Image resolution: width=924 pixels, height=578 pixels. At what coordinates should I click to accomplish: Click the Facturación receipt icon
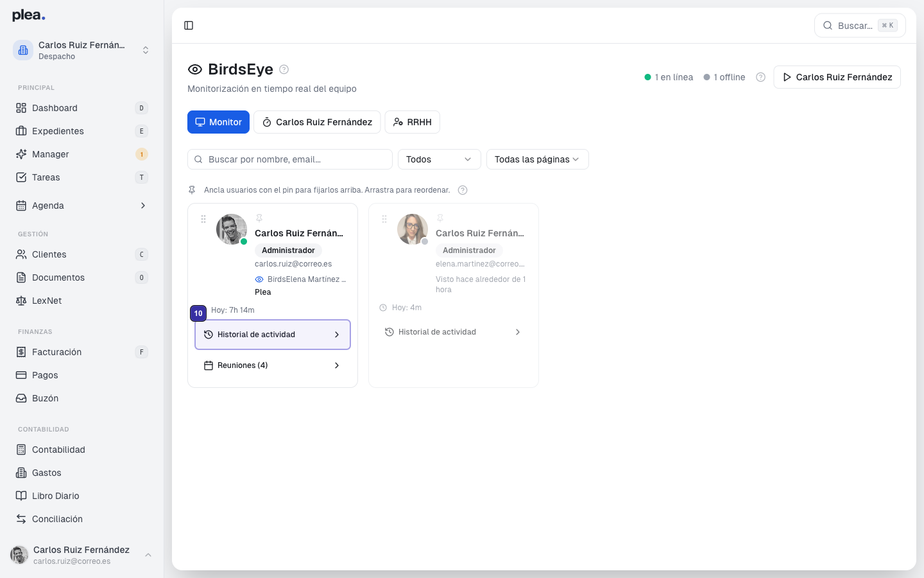[21, 352]
